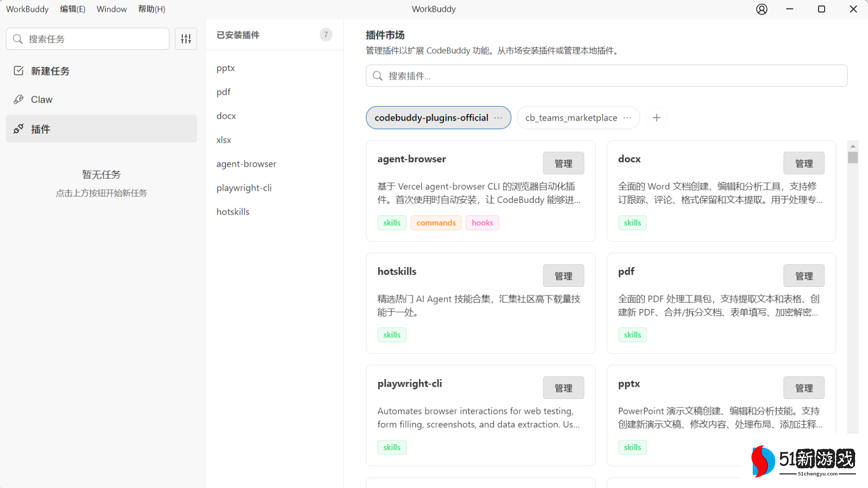The image size is (868, 488).
Task: Click the scroll up arrow on scrollbar
Action: (853, 146)
